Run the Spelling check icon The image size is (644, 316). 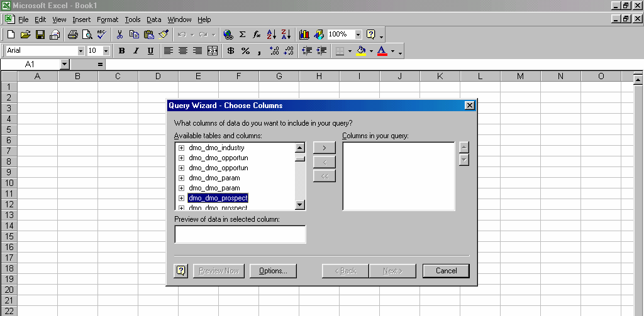click(101, 35)
